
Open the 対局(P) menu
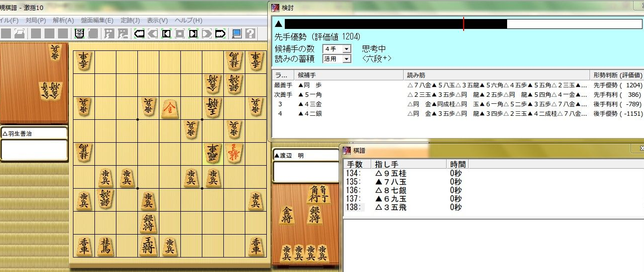35,20
